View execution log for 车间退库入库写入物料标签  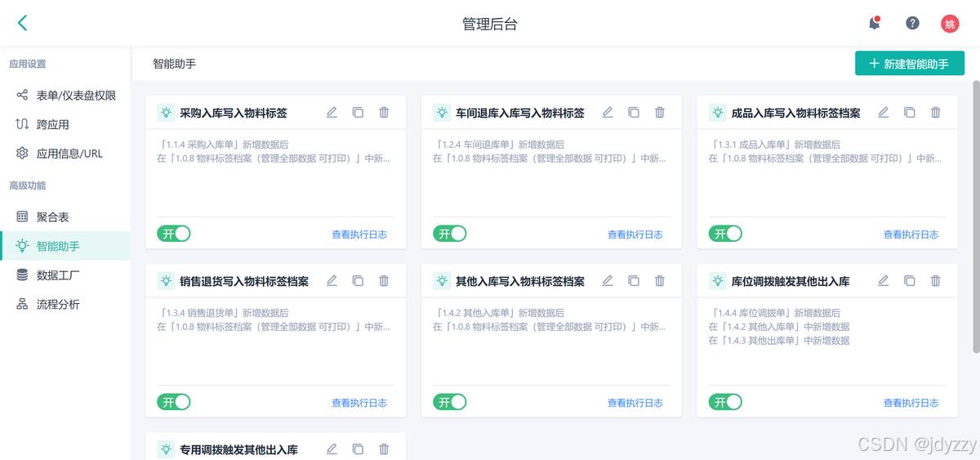635,234
